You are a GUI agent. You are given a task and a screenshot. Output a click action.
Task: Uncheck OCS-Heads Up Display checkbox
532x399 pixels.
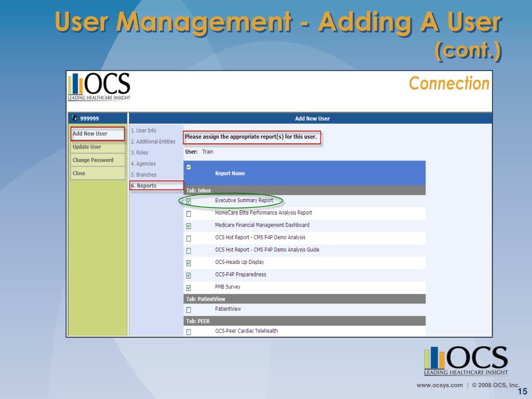[x=189, y=263]
